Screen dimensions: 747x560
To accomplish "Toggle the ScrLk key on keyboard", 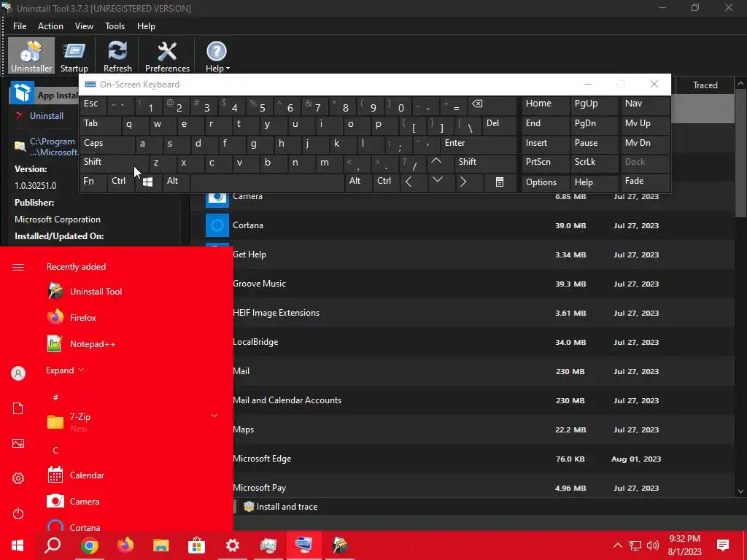I will (594, 163).
